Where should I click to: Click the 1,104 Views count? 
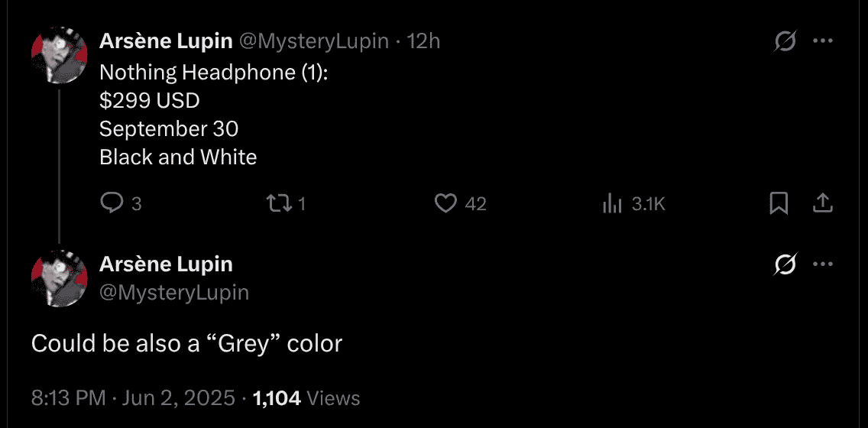(x=306, y=398)
